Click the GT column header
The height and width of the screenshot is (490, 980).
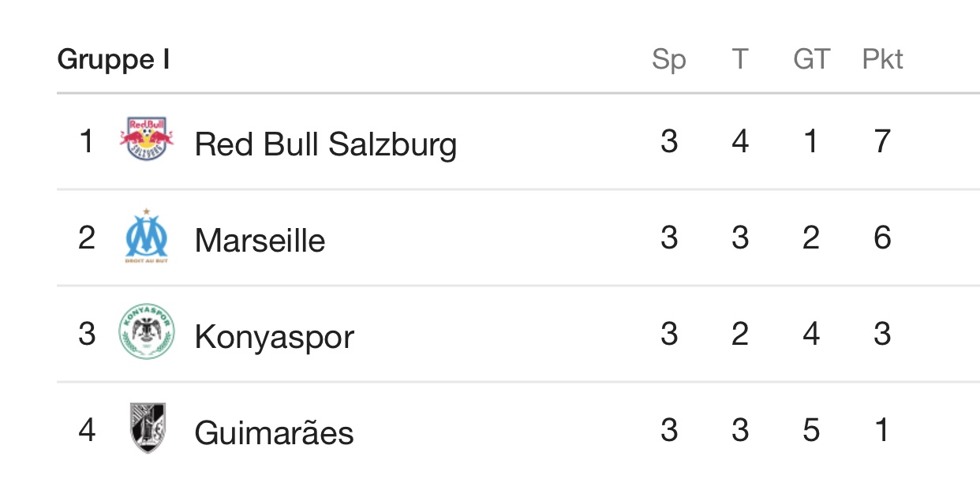811,59
